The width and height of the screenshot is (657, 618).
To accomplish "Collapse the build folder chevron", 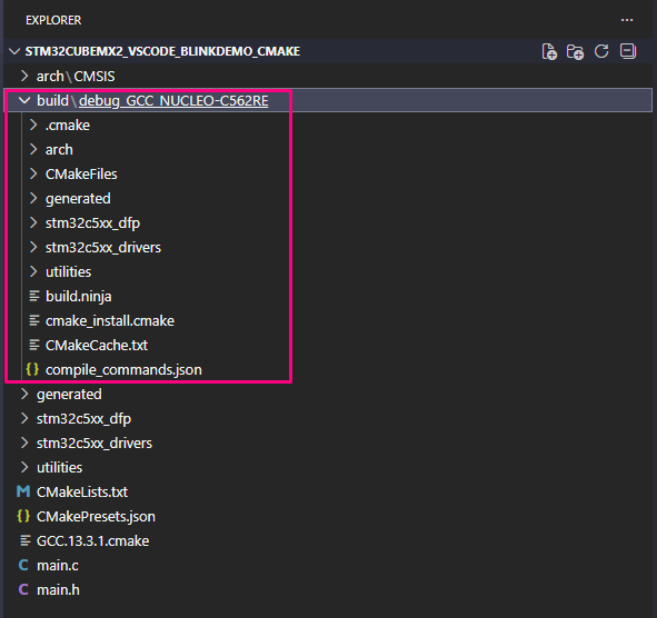I will [24, 101].
